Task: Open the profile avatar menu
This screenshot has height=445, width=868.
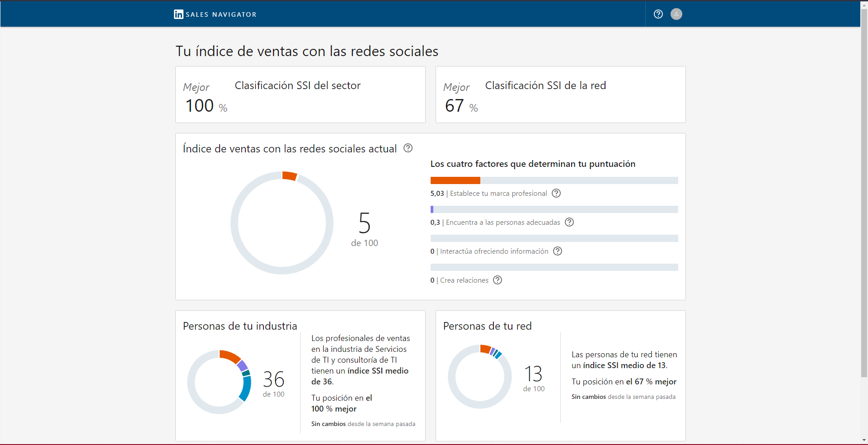Action: [676, 14]
